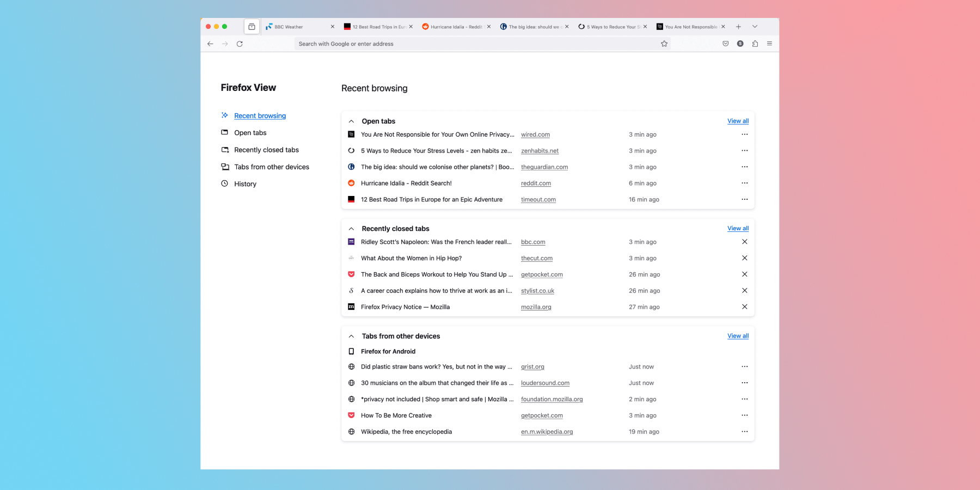
Task: Bookmark this page using the star icon
Action: click(664, 44)
